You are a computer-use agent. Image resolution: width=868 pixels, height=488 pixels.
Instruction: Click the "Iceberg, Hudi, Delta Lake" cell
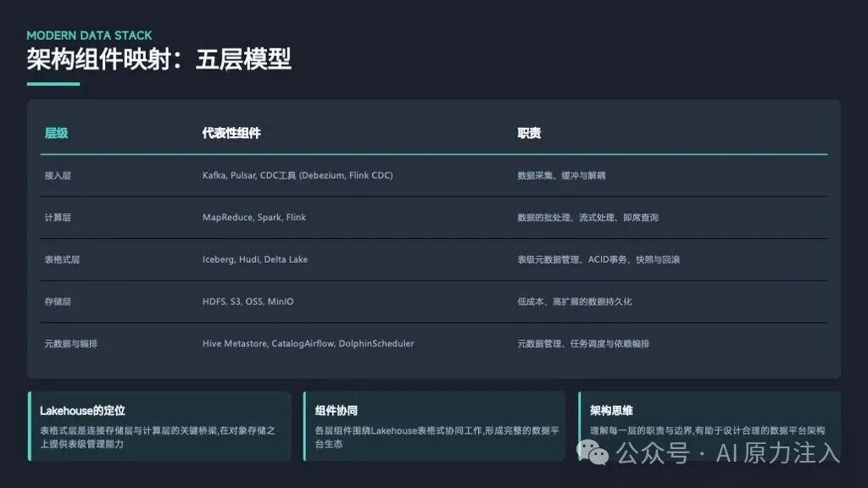pos(255,259)
